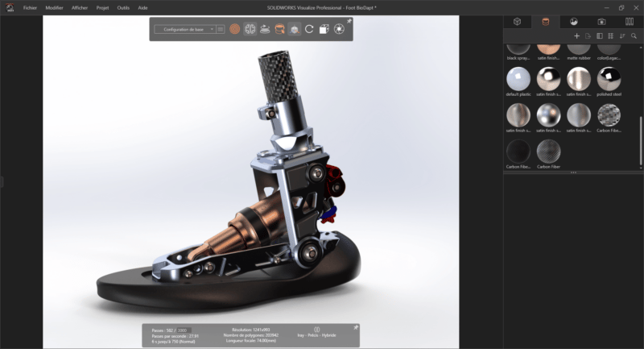
Task: Toggle the brain-shaped denoiser icon
Action: tap(250, 29)
